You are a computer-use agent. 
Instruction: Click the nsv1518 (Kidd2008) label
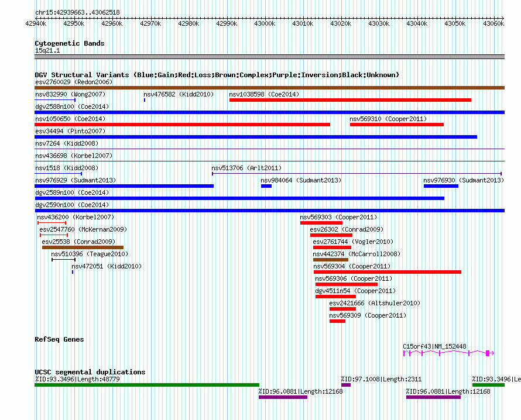[67, 168]
